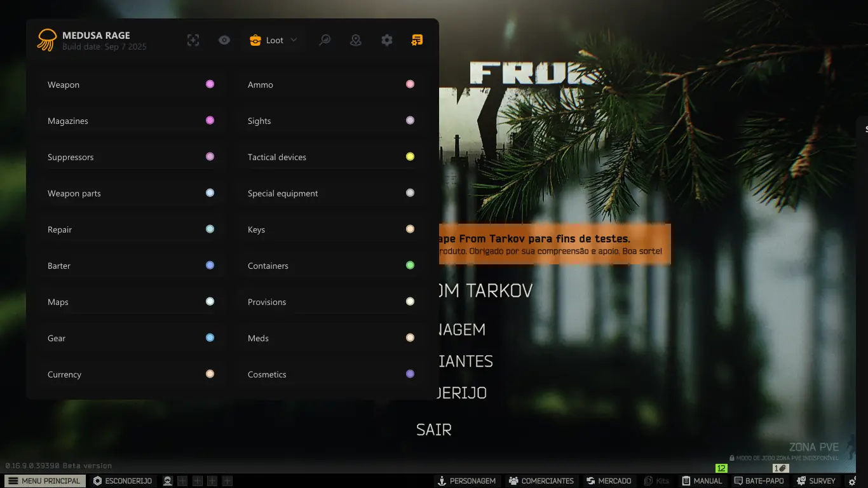Expand the Loot category dropdown
Screen dimensions: 868x488
click(x=274, y=40)
